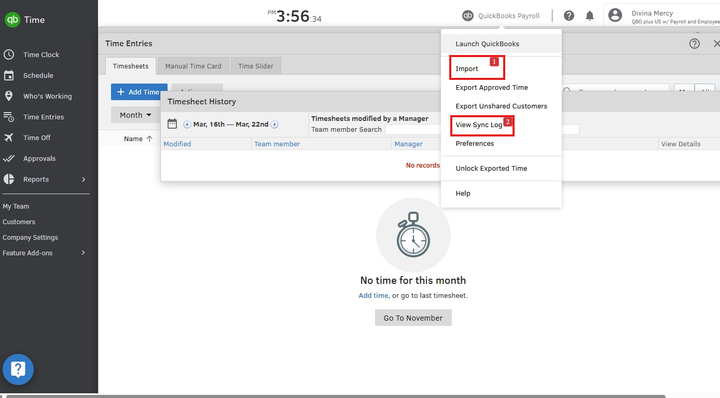Sort by Name ascending arrow
The width and height of the screenshot is (720, 398).
(149, 139)
